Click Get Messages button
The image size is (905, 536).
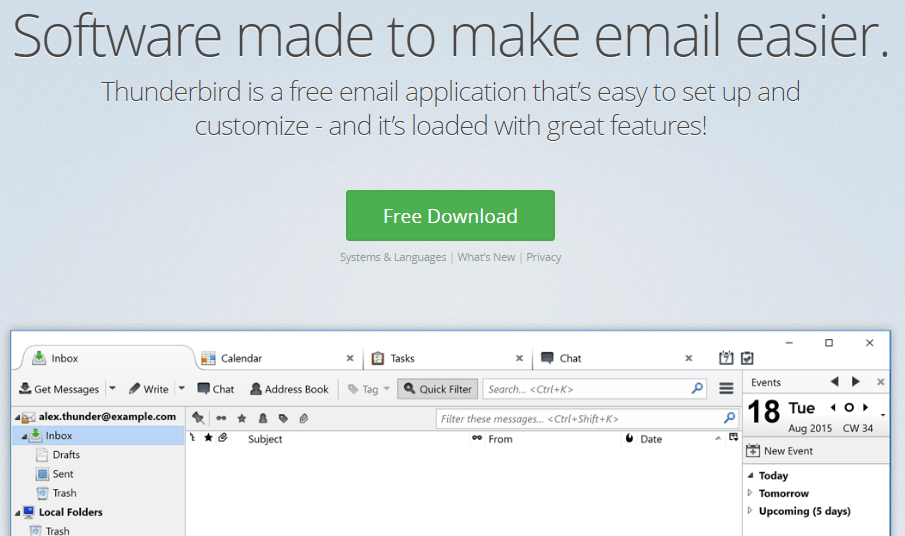(59, 389)
